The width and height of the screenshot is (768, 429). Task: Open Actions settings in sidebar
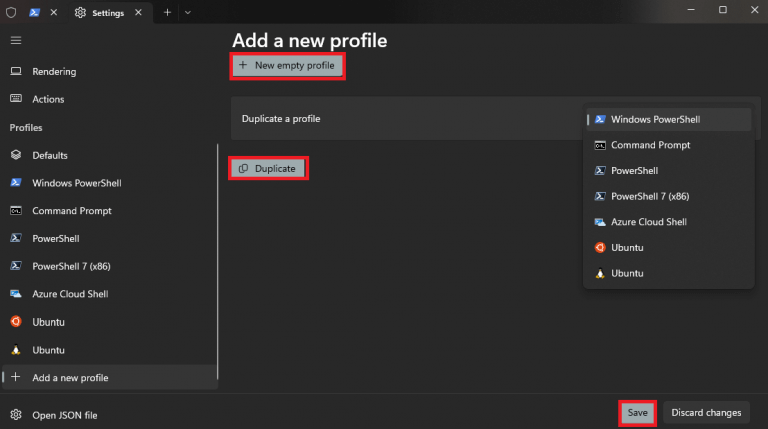(109, 99)
